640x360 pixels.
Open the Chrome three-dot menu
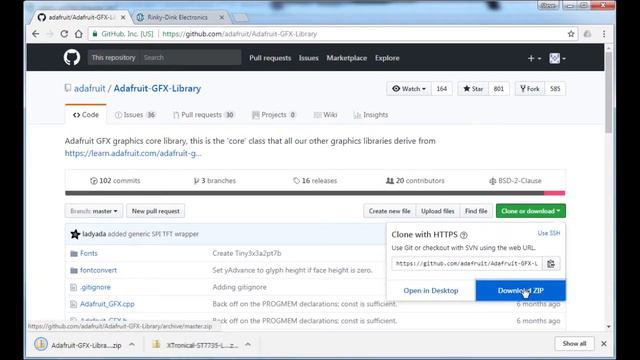(604, 34)
